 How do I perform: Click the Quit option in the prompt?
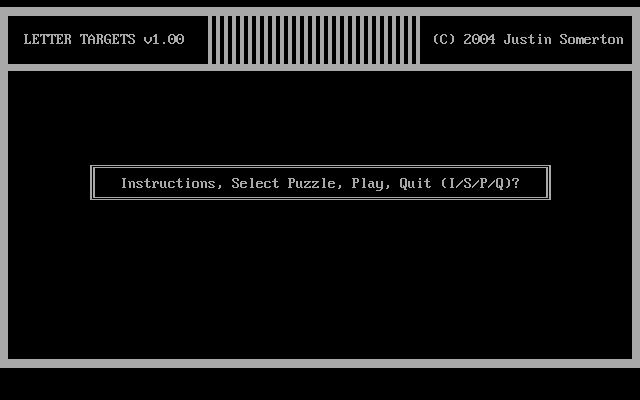coord(415,183)
